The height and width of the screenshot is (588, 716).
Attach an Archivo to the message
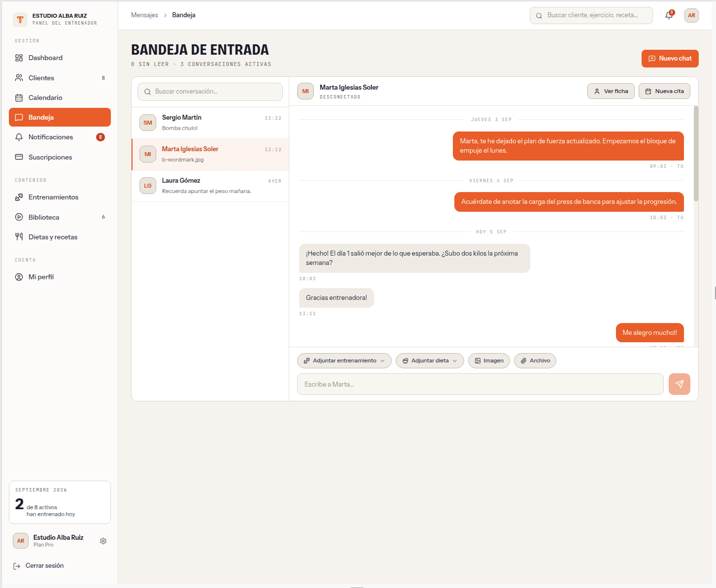pyautogui.click(x=535, y=360)
